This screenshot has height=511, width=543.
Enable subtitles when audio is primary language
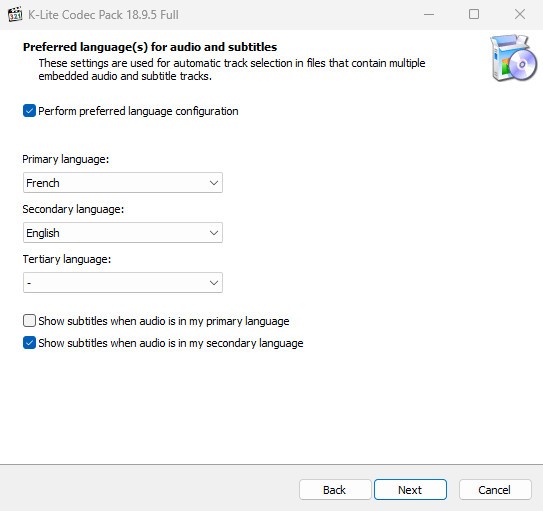(29, 321)
